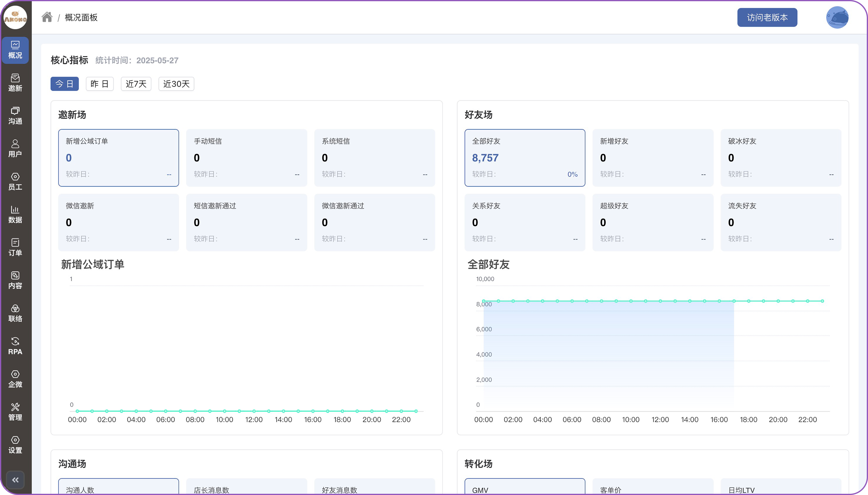Open the 邀新 sidebar icon

[x=15, y=82]
